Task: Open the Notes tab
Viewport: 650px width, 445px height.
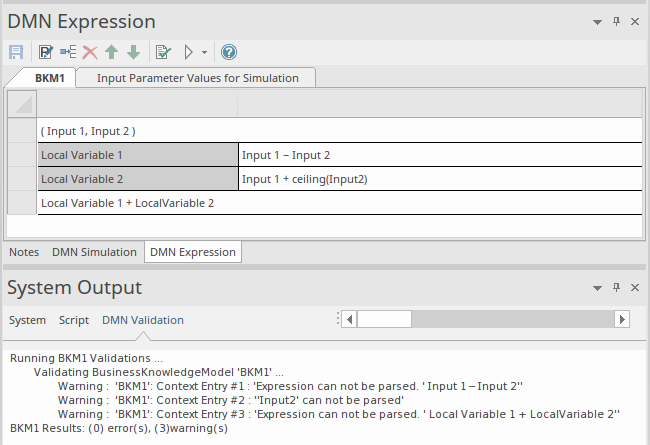Action: [23, 252]
